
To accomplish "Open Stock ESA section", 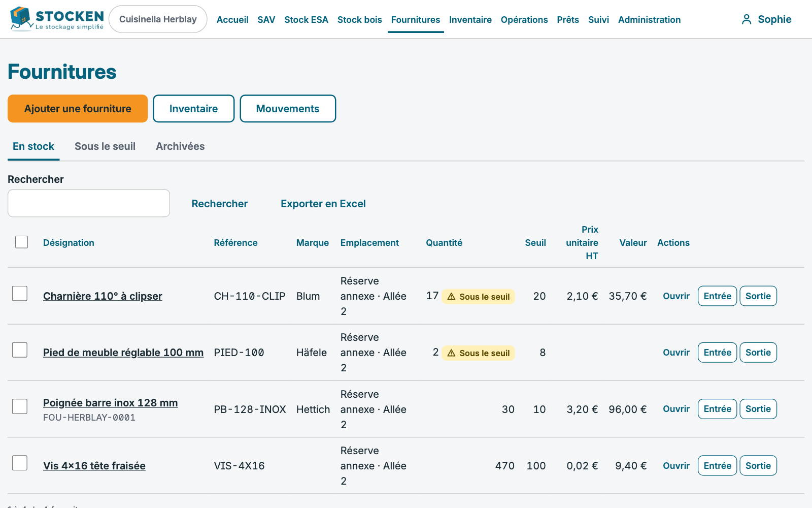I will [306, 20].
